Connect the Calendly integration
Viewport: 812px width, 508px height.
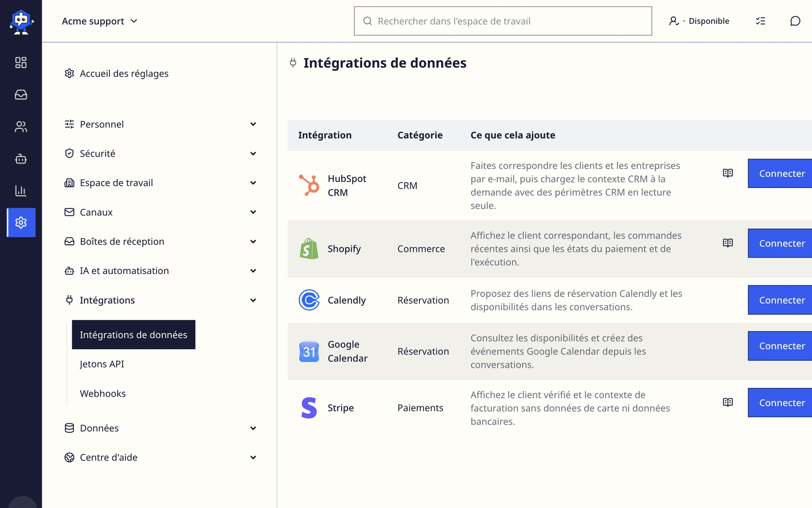(780, 300)
